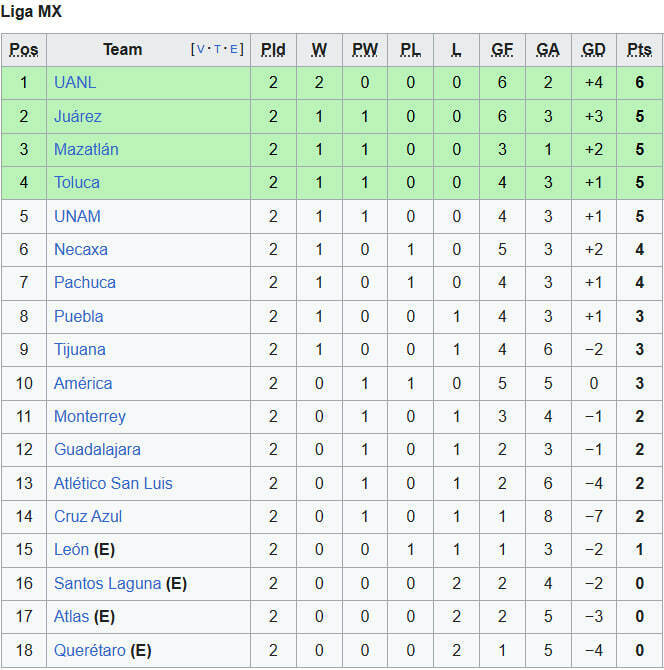The height and width of the screenshot is (670, 664).
Task: Click the E edit template link
Action: (233, 49)
